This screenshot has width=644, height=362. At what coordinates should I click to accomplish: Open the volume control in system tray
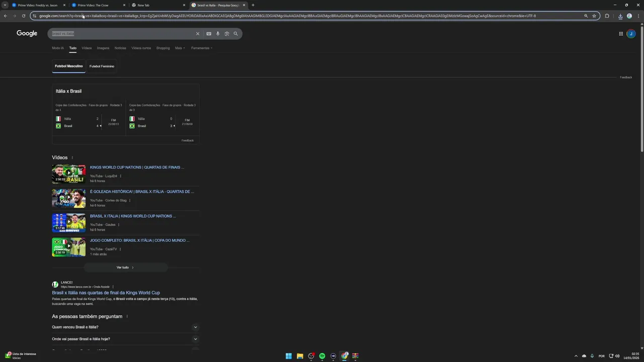(x=617, y=356)
